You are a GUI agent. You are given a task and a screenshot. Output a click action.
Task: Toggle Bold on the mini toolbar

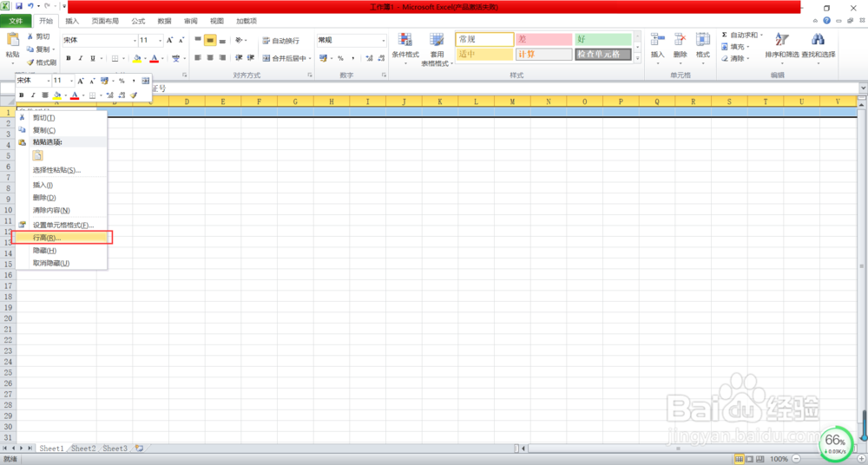pyautogui.click(x=22, y=95)
